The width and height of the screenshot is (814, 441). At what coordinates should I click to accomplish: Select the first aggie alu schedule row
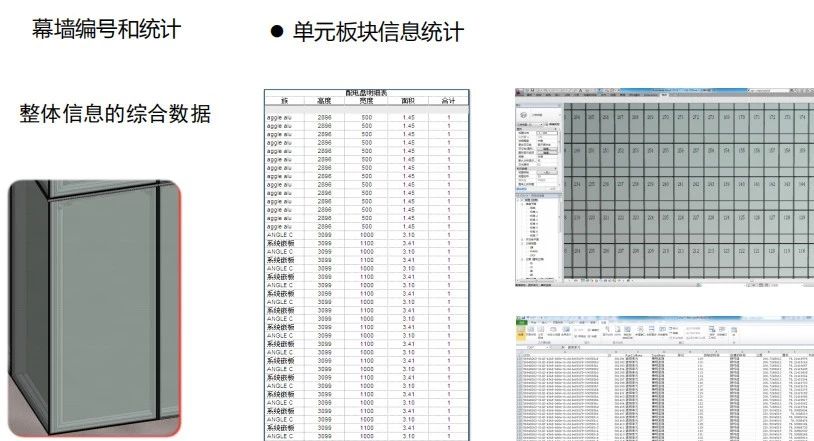pyautogui.click(x=367, y=118)
